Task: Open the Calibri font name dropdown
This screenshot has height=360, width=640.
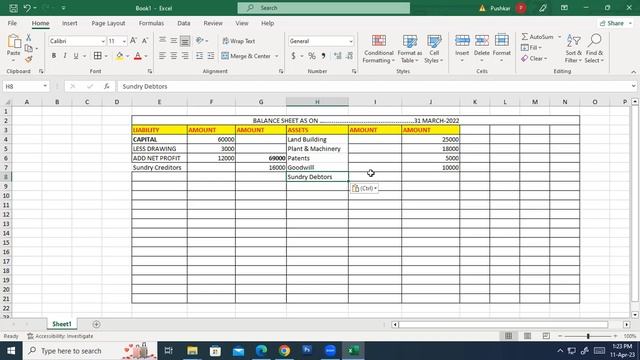Action: pyautogui.click(x=103, y=41)
